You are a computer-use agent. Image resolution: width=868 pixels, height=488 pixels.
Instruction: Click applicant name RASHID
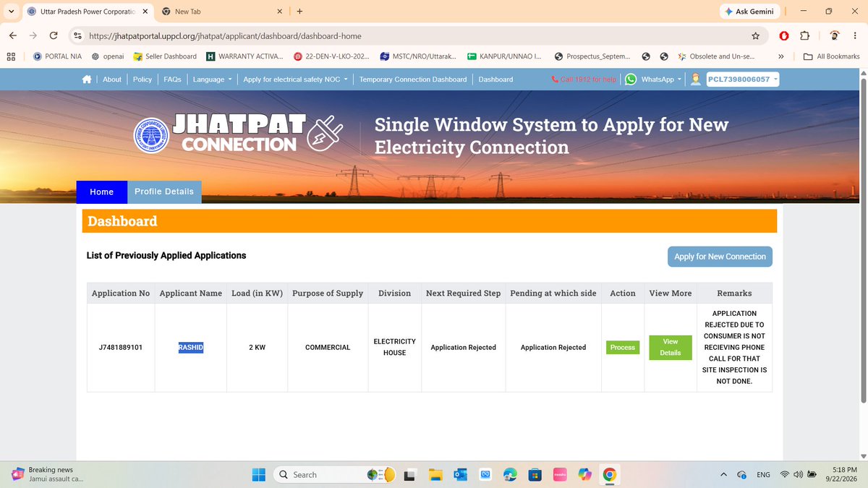coord(191,348)
